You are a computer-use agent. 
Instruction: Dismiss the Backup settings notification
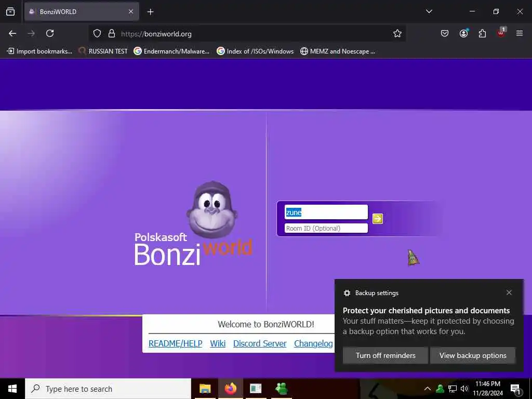[509, 292]
